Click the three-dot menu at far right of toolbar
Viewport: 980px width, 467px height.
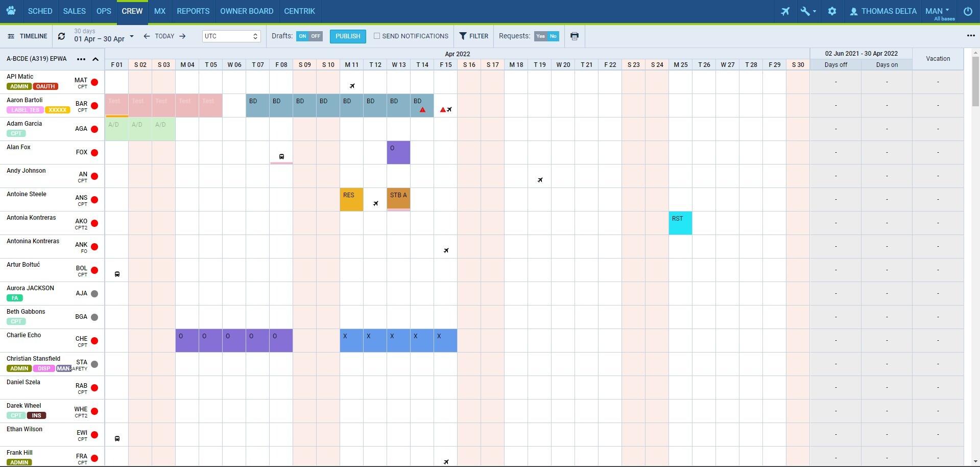[x=970, y=36]
